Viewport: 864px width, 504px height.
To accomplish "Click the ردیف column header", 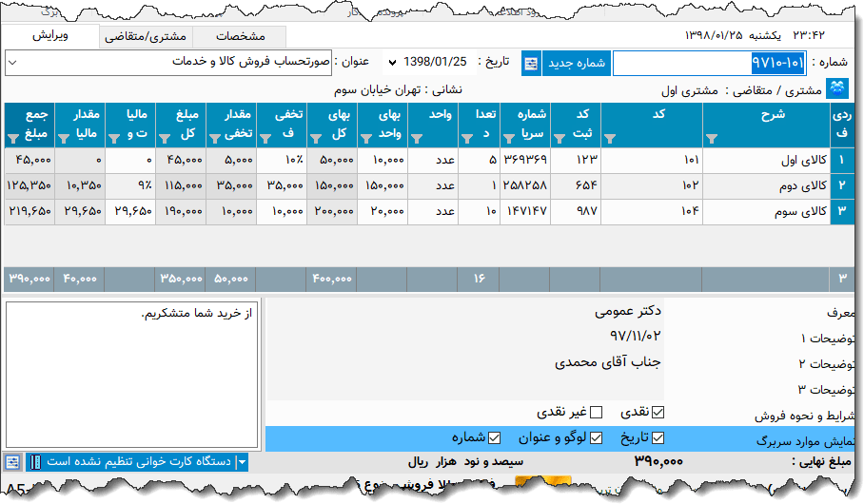I will 842,125.
